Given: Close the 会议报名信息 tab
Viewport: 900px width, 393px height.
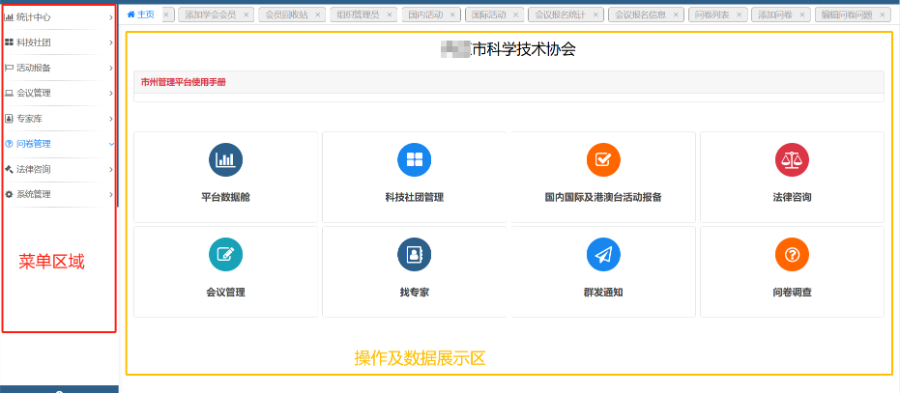Looking at the screenshot, I should pos(676,15).
